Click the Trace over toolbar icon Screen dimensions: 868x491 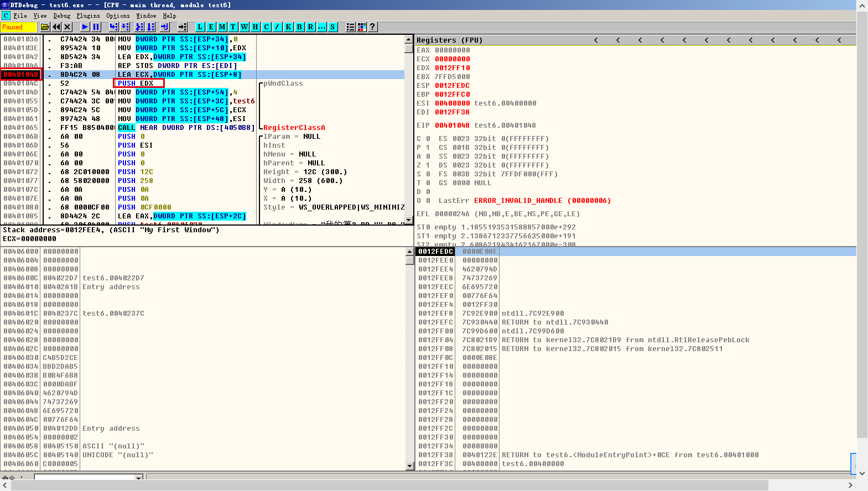point(150,27)
